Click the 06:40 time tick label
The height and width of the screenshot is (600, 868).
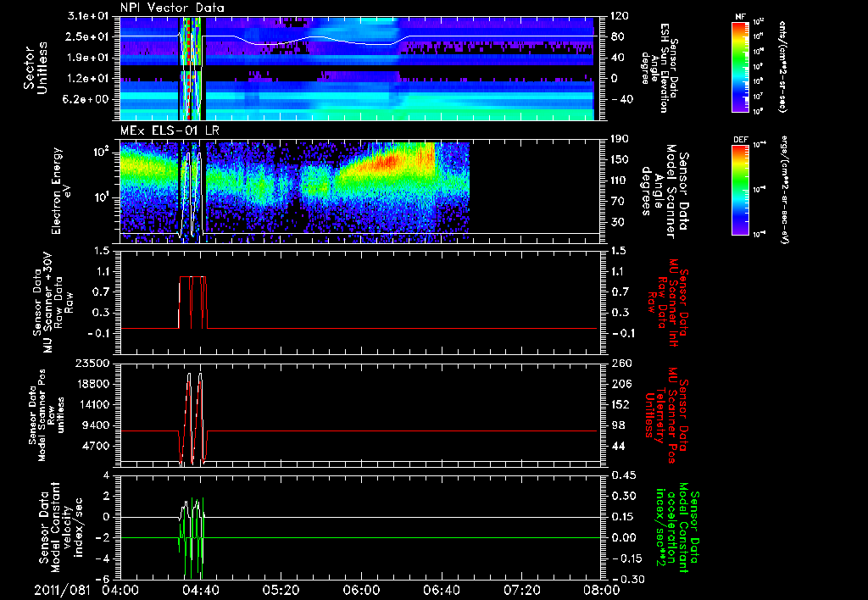click(x=441, y=590)
